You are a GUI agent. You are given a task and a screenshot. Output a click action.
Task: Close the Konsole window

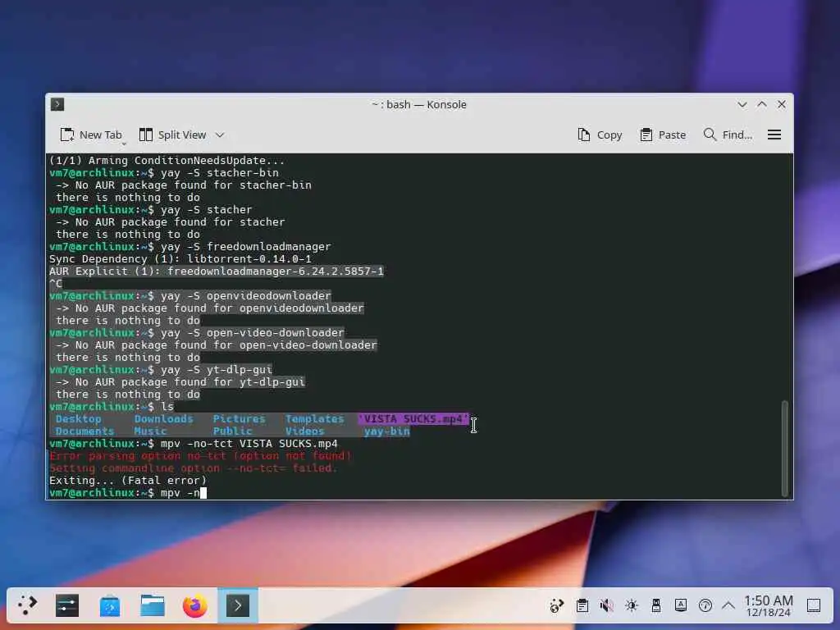782,104
